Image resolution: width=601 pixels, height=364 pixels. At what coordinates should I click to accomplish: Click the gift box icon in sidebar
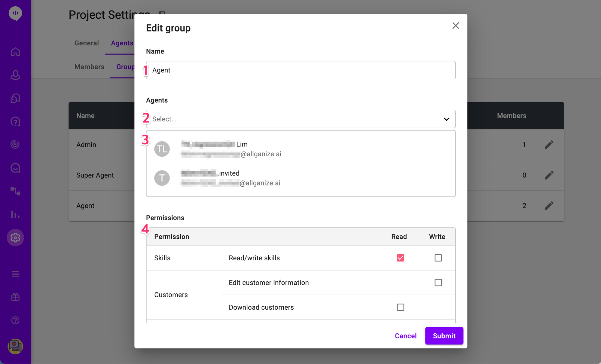15,297
